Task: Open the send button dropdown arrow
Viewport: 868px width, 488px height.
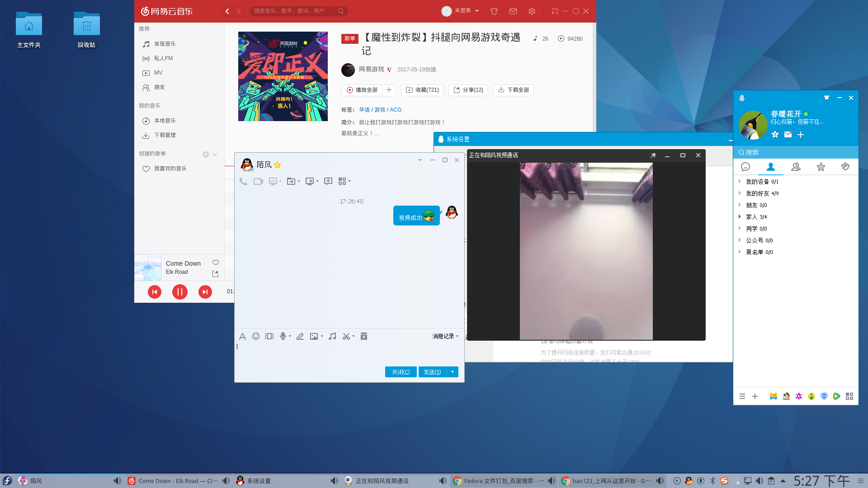Action: 453,372
